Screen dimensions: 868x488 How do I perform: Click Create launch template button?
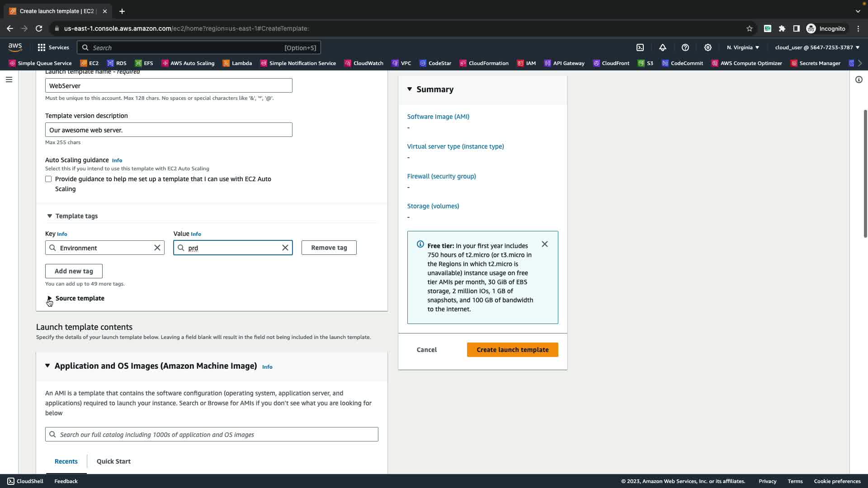point(512,350)
